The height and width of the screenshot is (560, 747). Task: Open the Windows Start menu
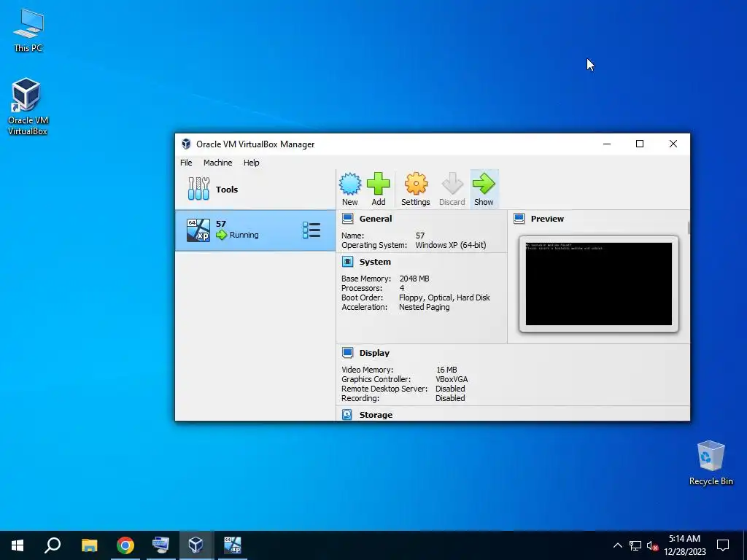coord(18,545)
